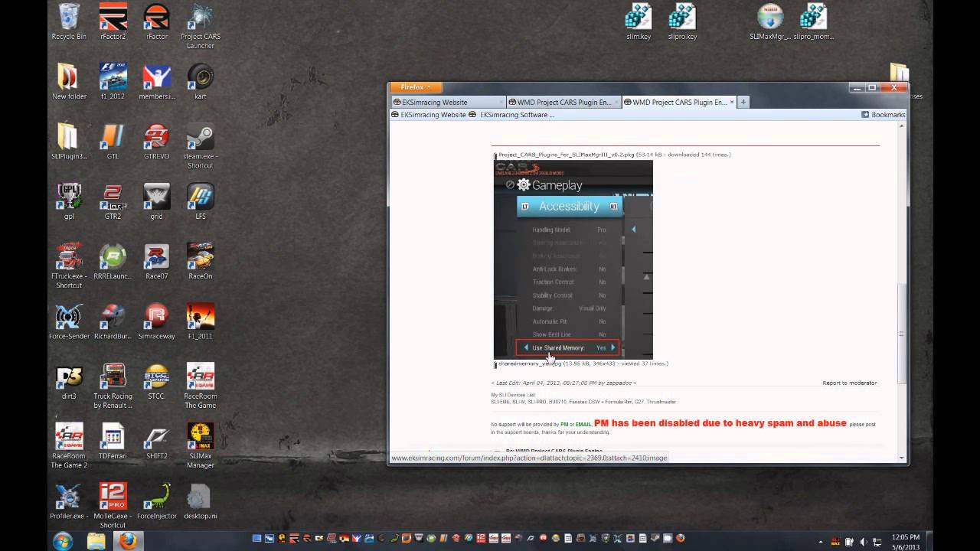Screen dimensions: 980x551
Task: Launch Simraceway from the desktop
Action: pos(157,321)
